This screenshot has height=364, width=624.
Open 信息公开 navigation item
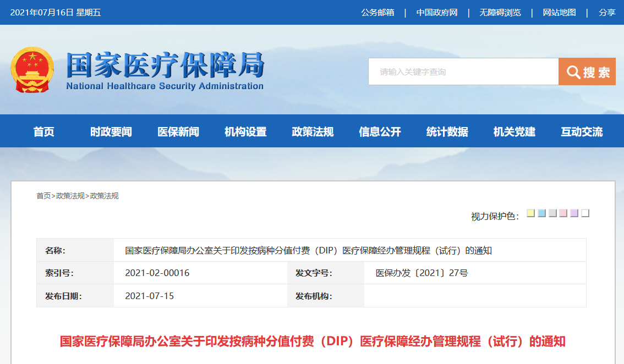coord(380,131)
